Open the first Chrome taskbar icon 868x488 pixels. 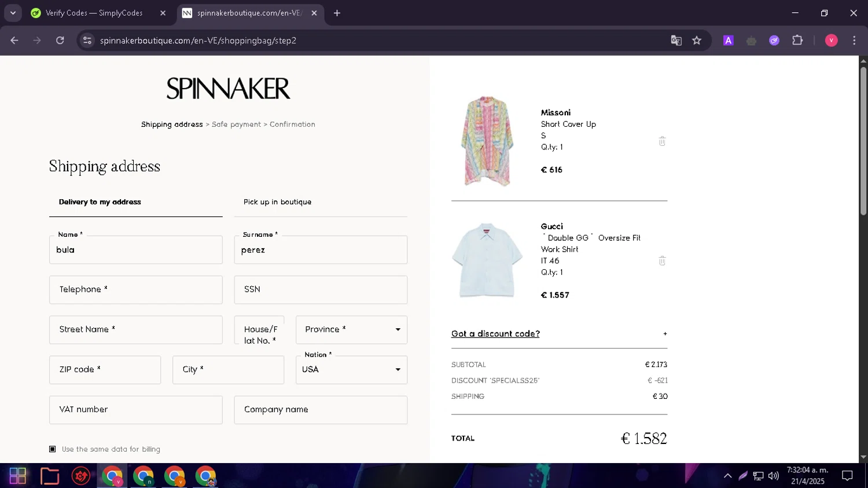point(112,476)
